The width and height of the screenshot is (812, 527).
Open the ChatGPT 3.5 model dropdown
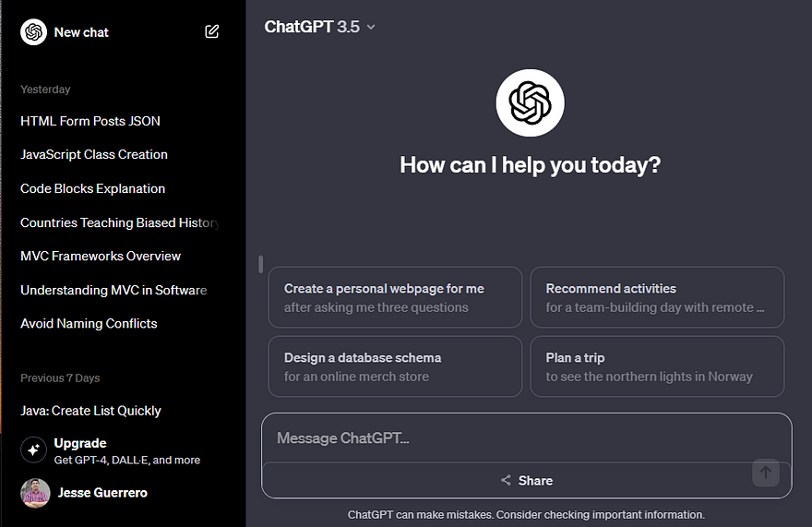coord(319,27)
